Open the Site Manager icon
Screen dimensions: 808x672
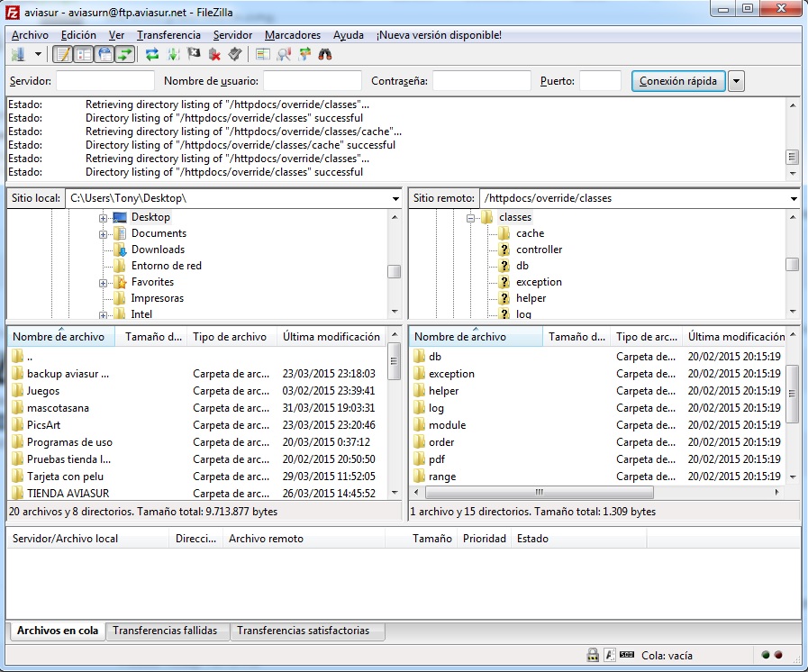point(19,54)
